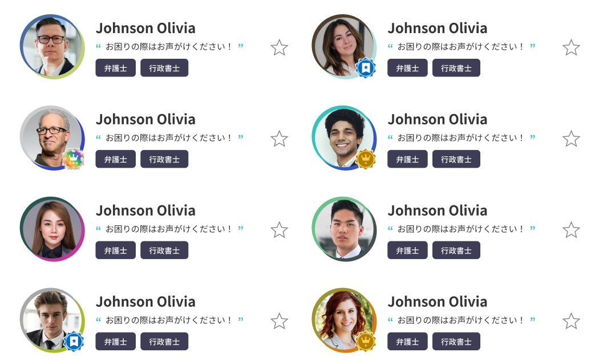Viewport: 595px width, 364px height.
Task: Click 行政書士 tag beside the lime-ringed avatar
Action: click(164, 341)
